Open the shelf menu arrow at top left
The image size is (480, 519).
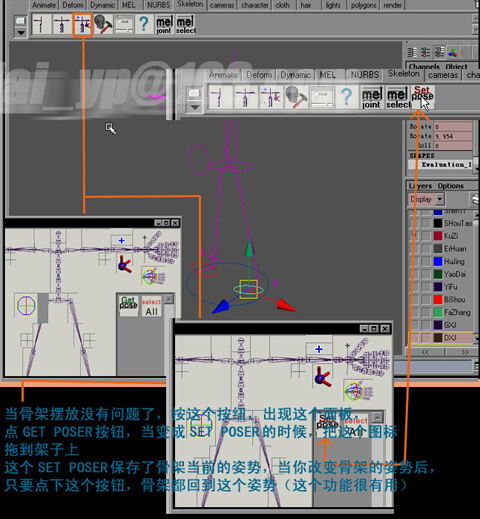click(x=21, y=33)
